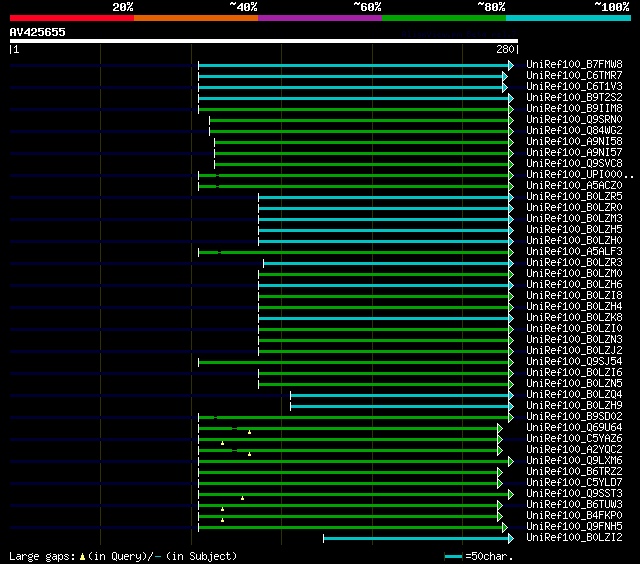Click the UniRef100_B0LZH0 label
The height and width of the screenshot is (564, 640).
point(574,241)
